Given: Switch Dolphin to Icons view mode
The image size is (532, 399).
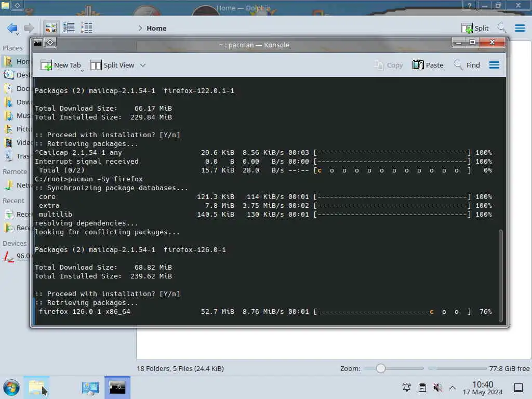Looking at the screenshot, I should point(51,28).
